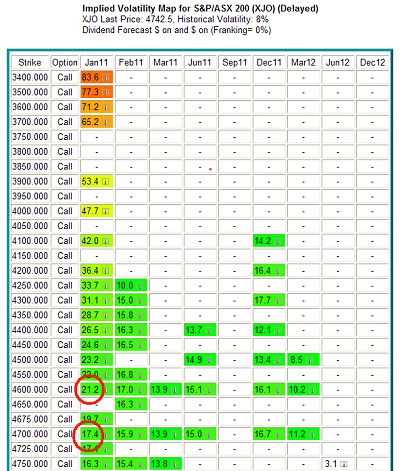Click info icon next to 71.2
This screenshot has height=471, width=400.
tap(106, 107)
